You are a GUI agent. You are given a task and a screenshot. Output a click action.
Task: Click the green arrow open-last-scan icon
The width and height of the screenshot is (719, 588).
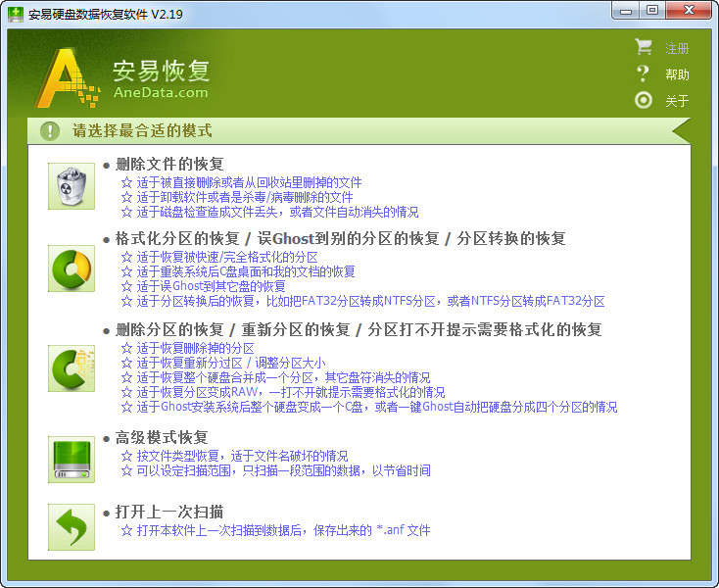(x=72, y=527)
